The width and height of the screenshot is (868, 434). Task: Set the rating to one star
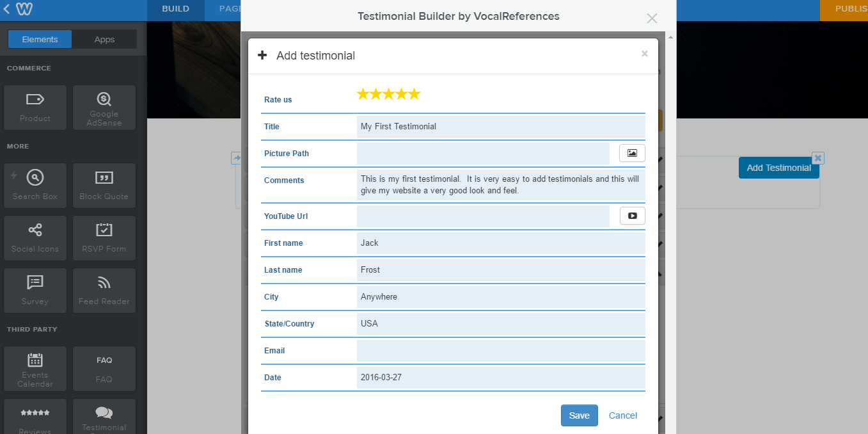coord(363,94)
